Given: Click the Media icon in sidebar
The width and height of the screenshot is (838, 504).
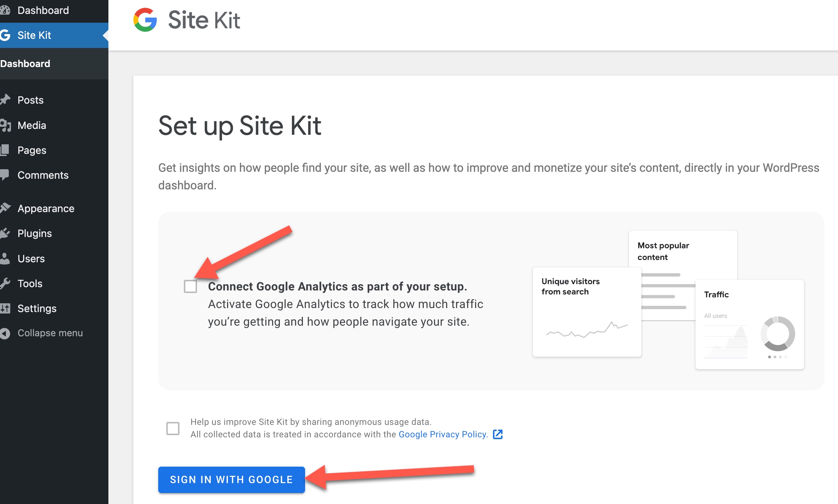Looking at the screenshot, I should pos(5,125).
